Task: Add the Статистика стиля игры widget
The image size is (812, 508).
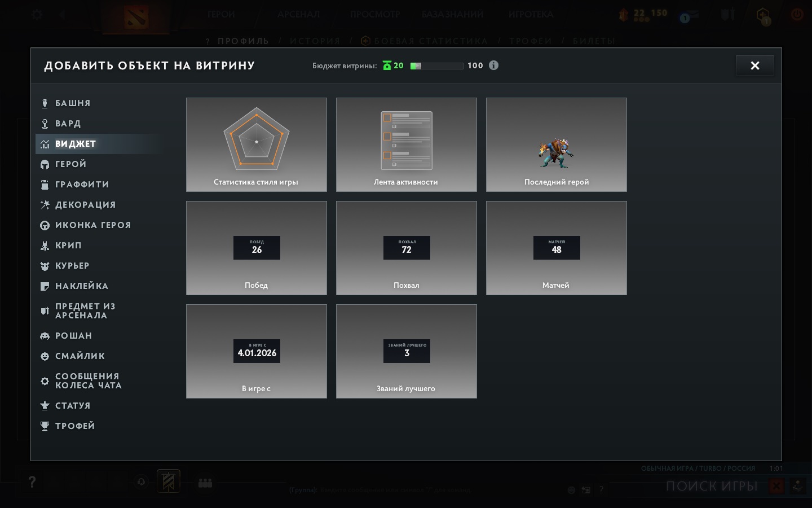Action: tap(256, 144)
